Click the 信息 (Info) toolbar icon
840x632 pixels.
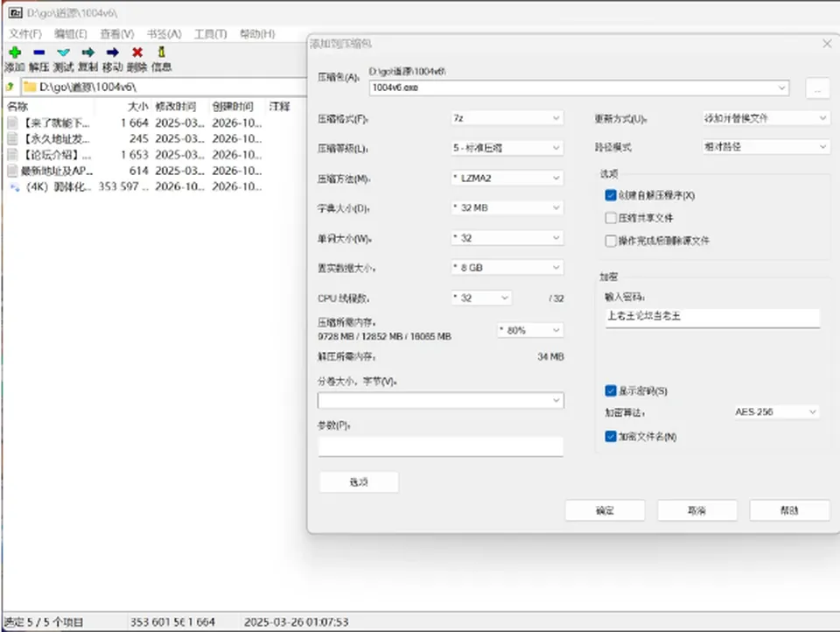(161, 52)
